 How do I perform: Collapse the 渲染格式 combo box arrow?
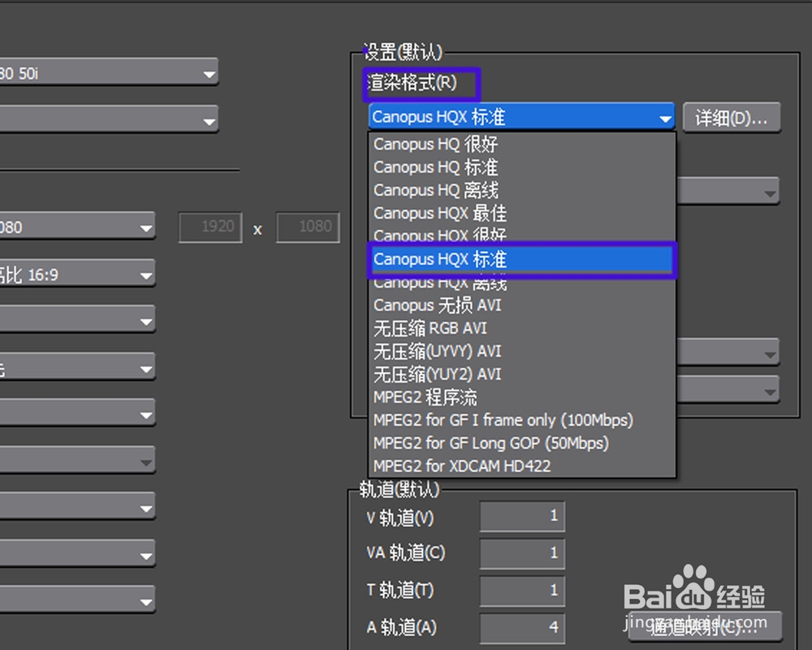pyautogui.click(x=665, y=118)
